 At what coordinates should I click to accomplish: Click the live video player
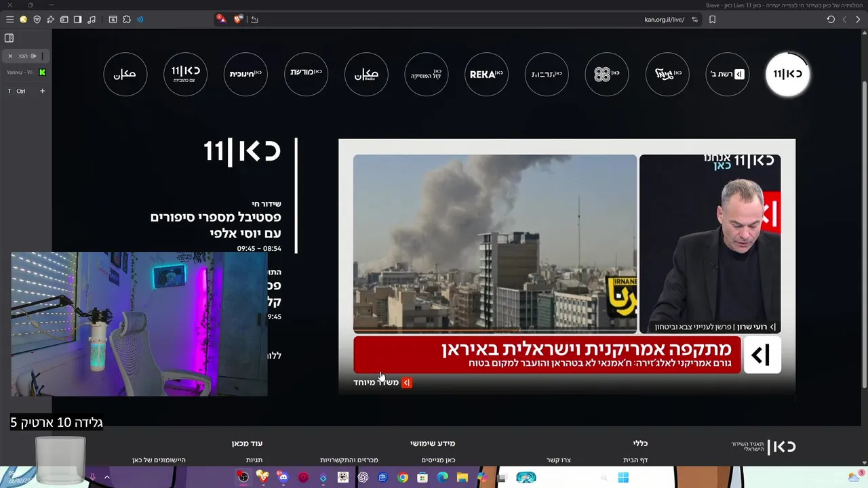point(567,266)
